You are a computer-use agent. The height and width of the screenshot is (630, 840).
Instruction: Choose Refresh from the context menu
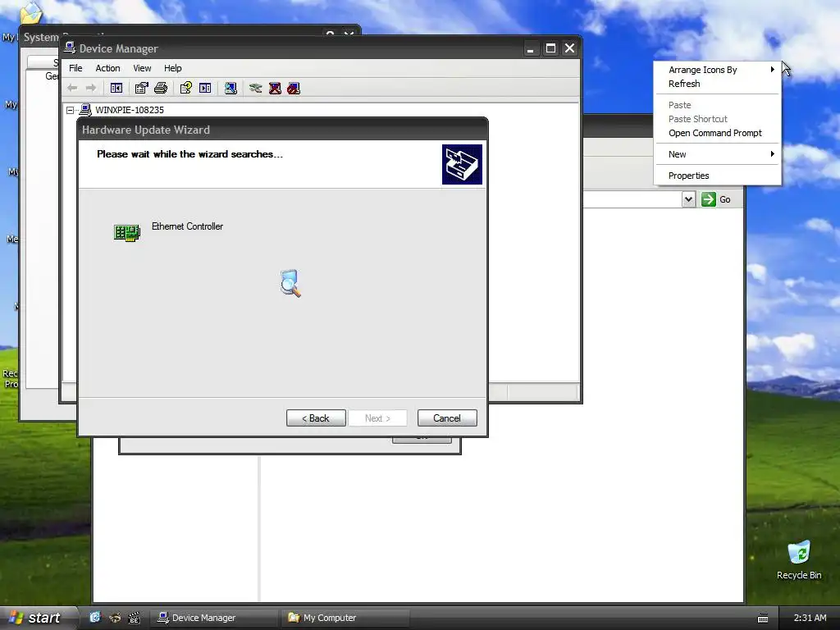click(718, 84)
